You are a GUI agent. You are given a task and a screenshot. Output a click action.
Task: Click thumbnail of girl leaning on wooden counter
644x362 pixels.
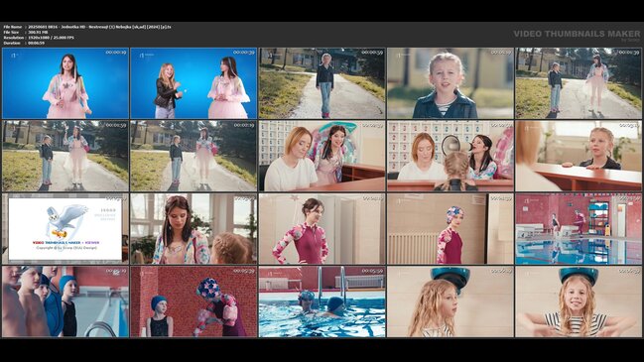point(579,156)
